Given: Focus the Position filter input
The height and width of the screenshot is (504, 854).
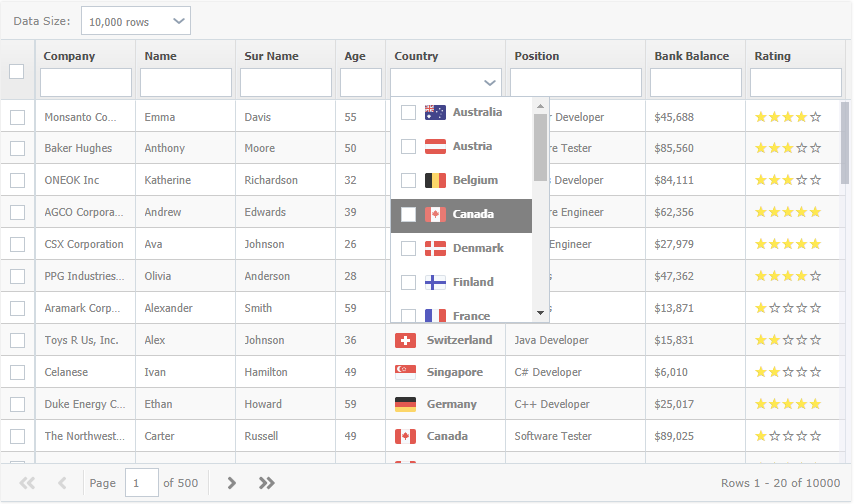Looking at the screenshot, I should [576, 82].
